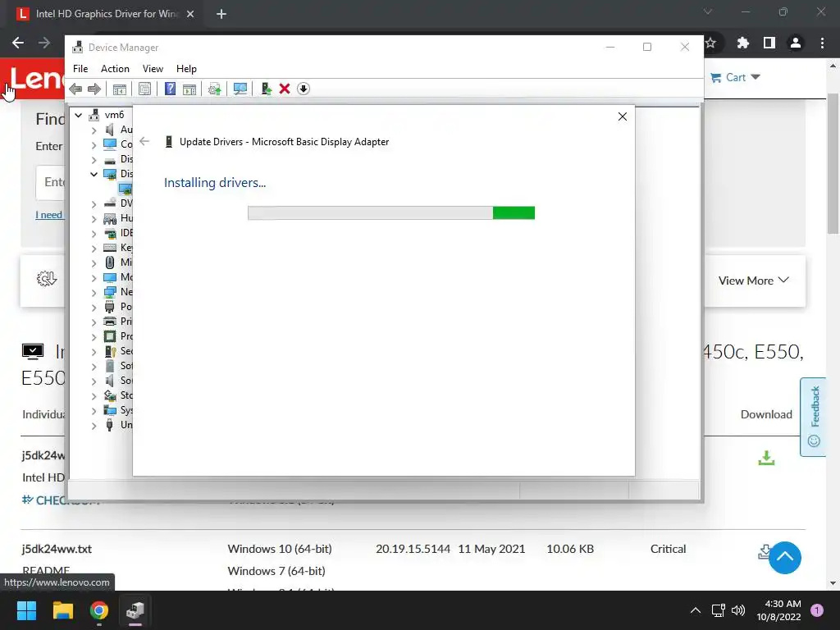Click Lenovo page vertical scrollbar thumb
Viewport: 840px width, 630px height.
[x=833, y=163]
